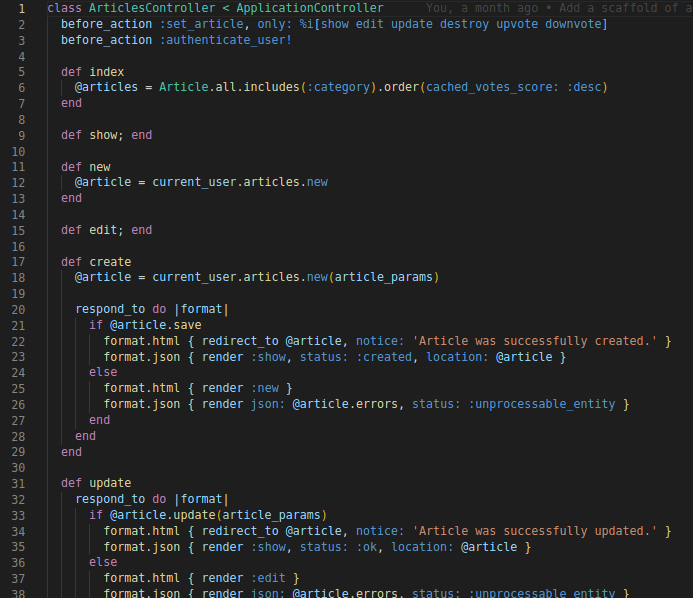Viewport: 693px width, 598px height.
Task: Click the 'Article was successfully created.' string
Action: (x=534, y=341)
